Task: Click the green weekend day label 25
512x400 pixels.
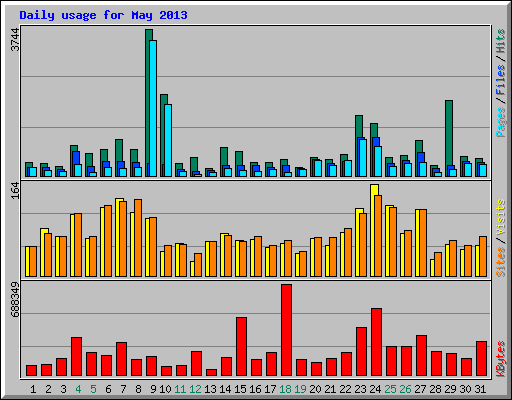Action: 390,389
